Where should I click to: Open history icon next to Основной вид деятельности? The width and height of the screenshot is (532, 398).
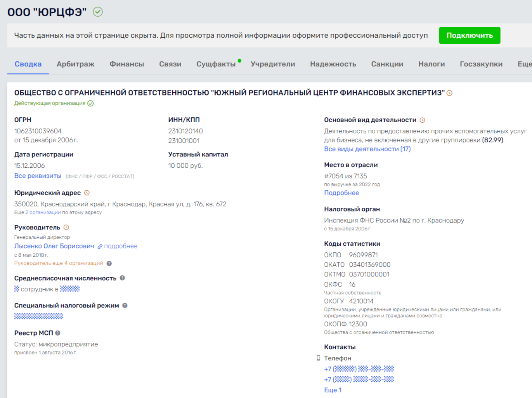[x=422, y=120]
